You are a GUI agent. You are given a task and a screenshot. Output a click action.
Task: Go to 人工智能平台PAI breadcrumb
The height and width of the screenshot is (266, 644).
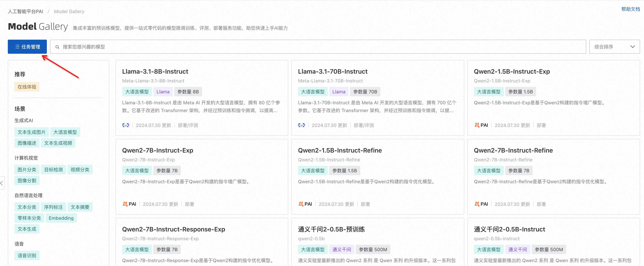[x=25, y=12]
